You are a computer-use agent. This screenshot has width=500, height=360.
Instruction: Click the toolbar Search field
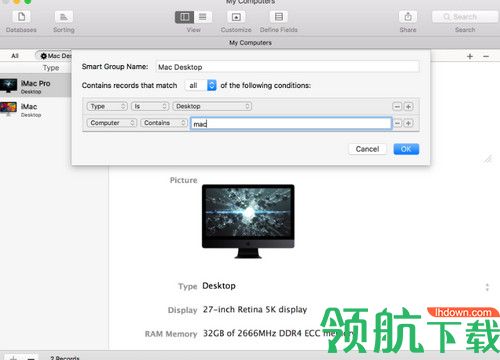465,17
